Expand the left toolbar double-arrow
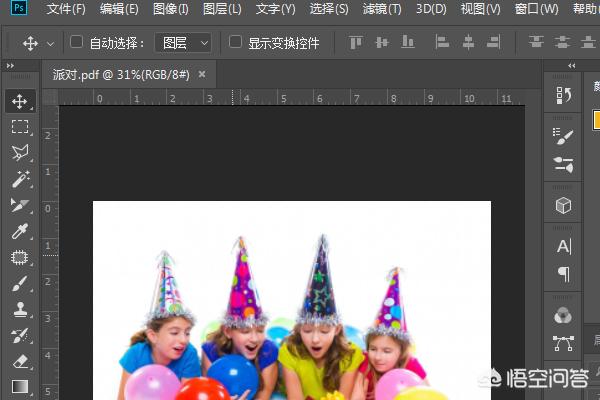600x400 pixels. (10, 65)
